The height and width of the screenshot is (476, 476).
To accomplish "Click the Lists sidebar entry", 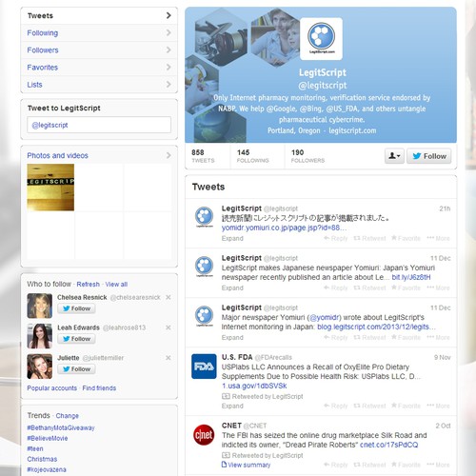I will coord(99,85).
